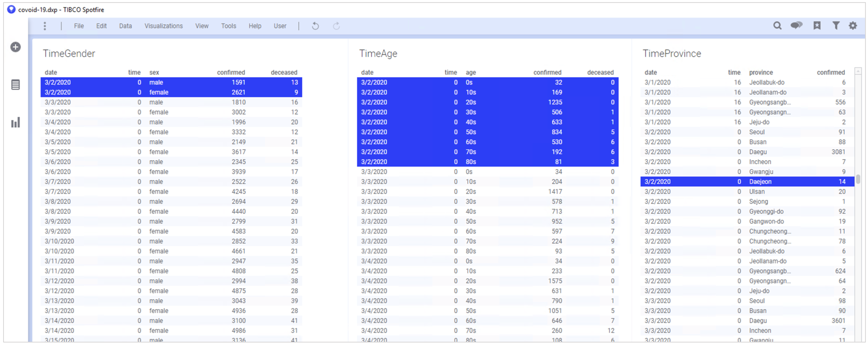Open the File menu
Viewport: 868px width, 345px height.
(x=79, y=26)
